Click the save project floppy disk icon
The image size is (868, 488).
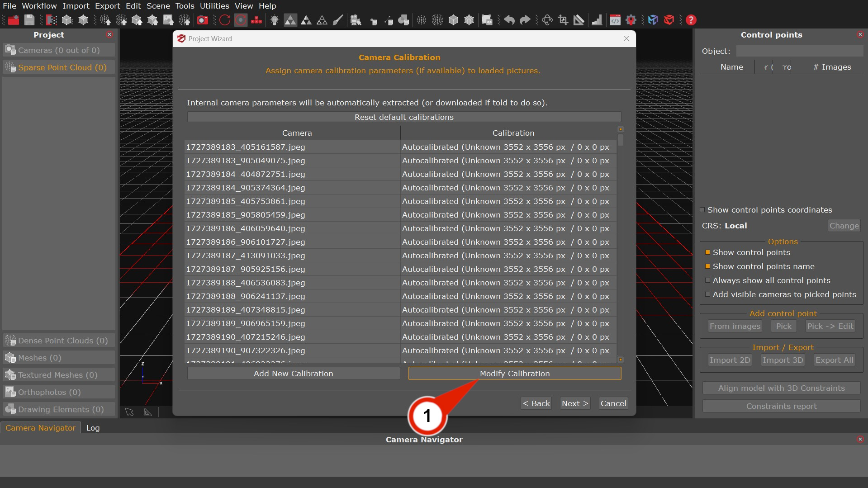[x=29, y=20]
